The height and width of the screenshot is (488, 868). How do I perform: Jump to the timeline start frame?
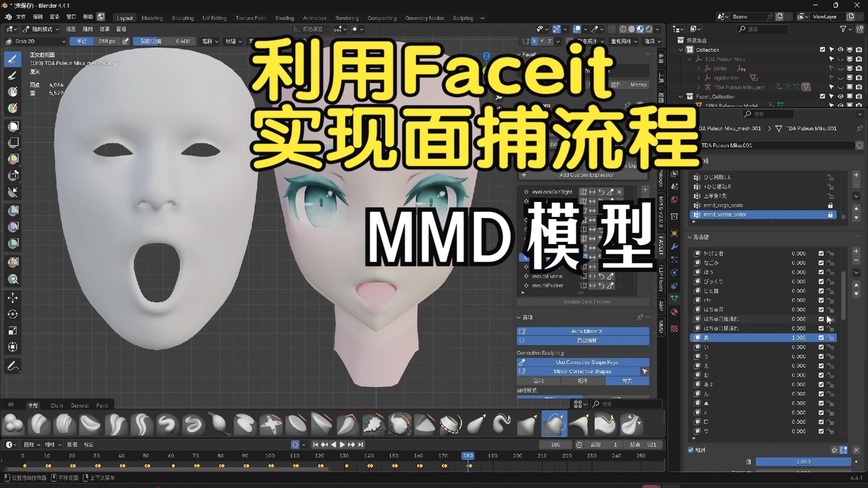pyautogui.click(x=316, y=445)
